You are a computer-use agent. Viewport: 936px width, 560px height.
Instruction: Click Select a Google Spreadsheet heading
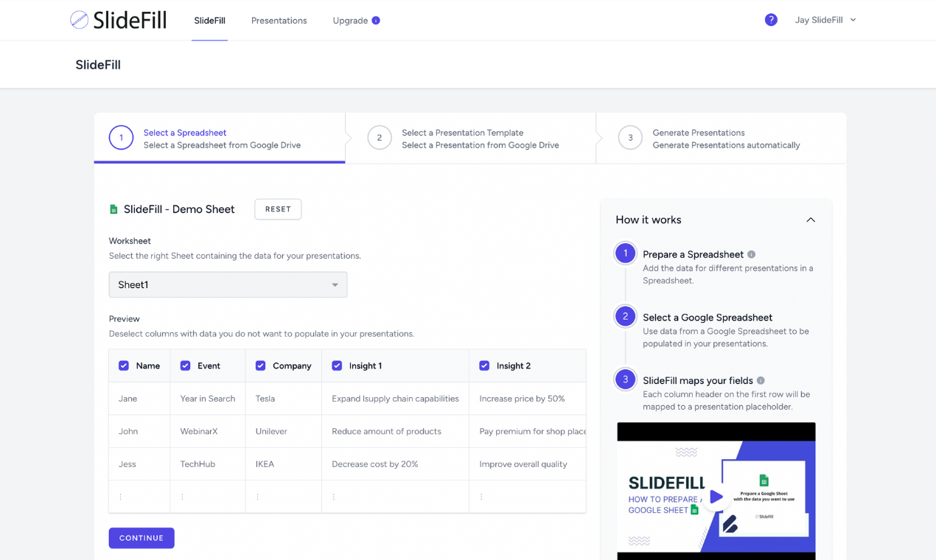708,318
